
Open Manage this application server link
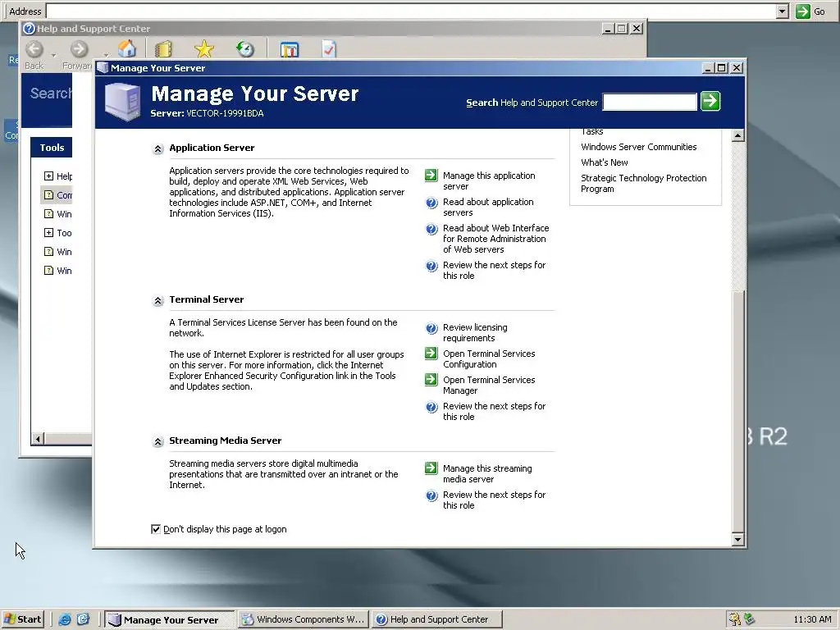coord(489,181)
